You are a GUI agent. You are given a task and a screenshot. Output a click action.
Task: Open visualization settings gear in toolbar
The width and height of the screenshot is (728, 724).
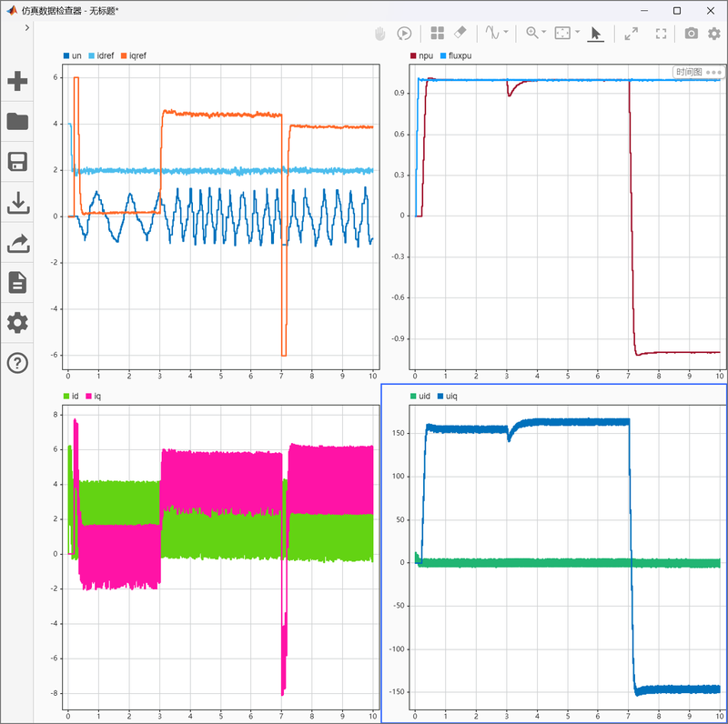714,34
